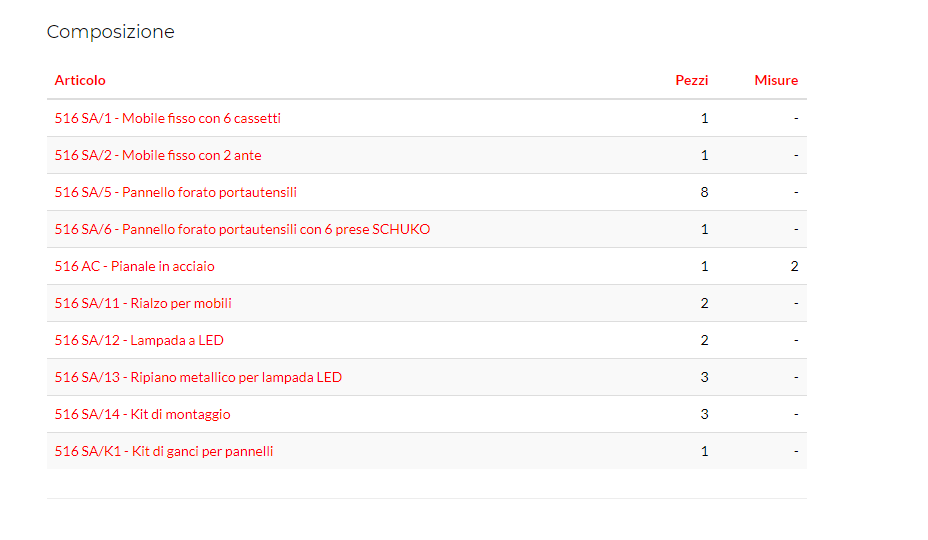The width and height of the screenshot is (928, 540).
Task: Open the 516 SA/2 Mobile fisso con 2 ante link
Action: point(158,155)
